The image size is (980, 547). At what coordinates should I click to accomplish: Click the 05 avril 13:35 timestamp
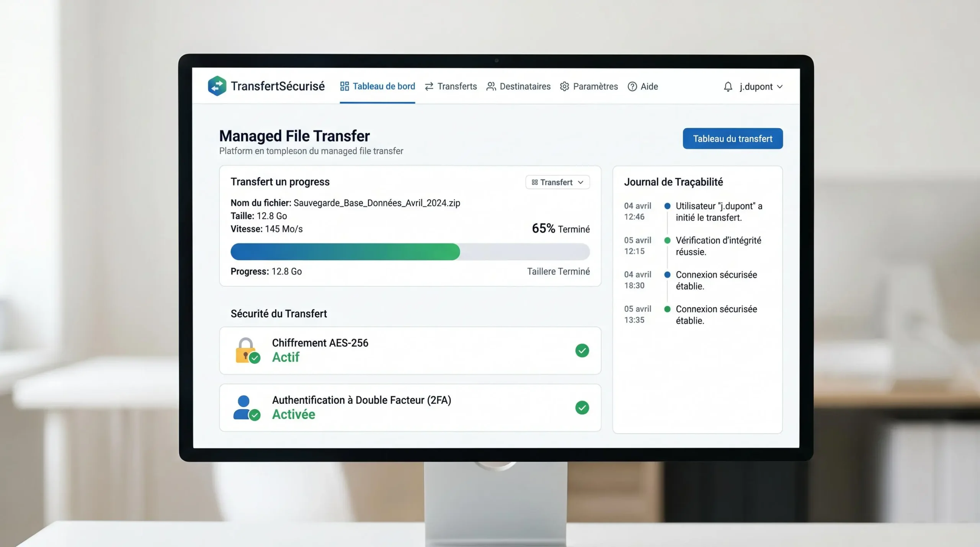(x=637, y=314)
